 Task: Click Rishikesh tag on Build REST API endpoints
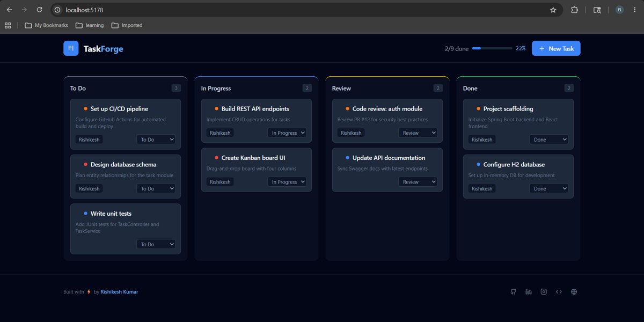[220, 133]
